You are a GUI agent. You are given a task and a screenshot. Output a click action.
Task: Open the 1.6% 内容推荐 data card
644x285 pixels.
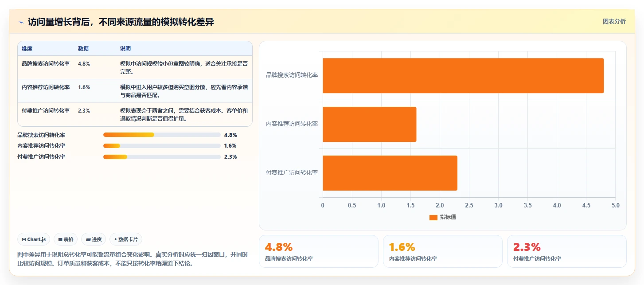(443, 251)
